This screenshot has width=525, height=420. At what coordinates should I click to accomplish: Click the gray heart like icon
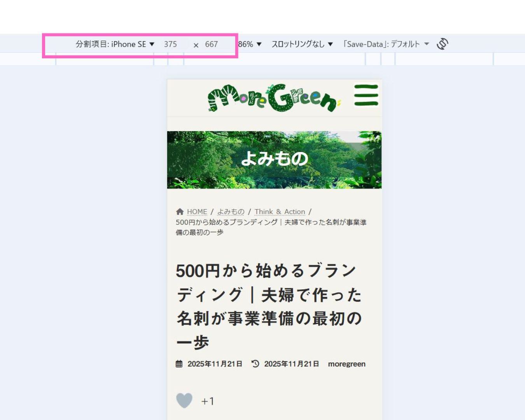tap(184, 400)
